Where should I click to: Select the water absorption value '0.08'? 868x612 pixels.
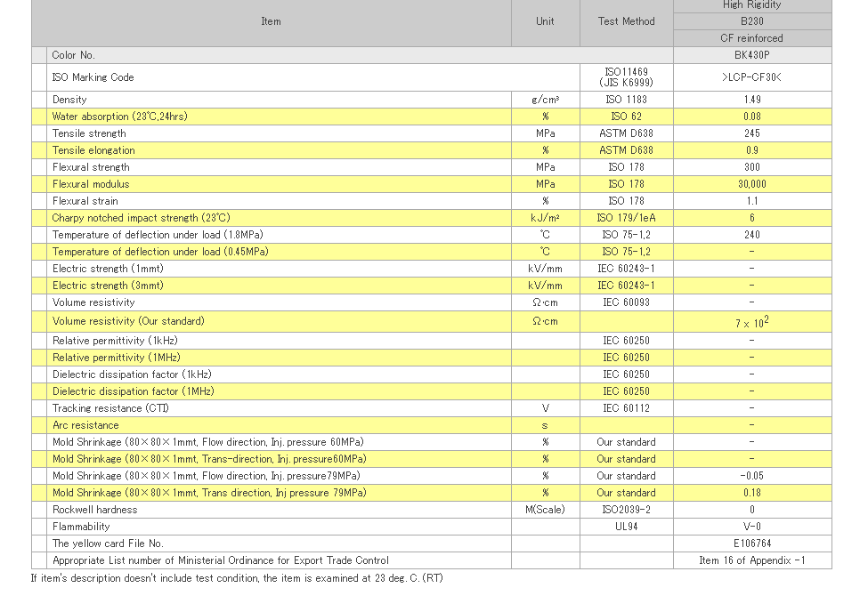(751, 117)
